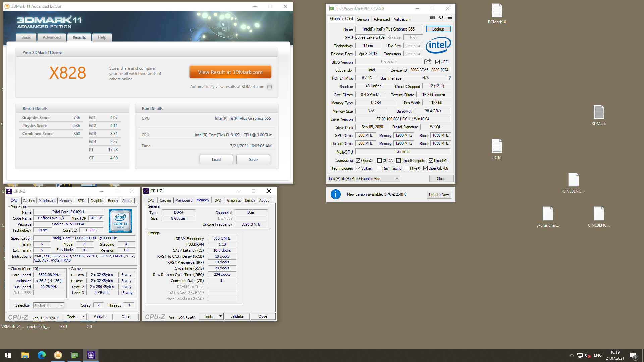Click the GPU-Z Name field
This screenshot has width=644, height=362.
point(389,29)
